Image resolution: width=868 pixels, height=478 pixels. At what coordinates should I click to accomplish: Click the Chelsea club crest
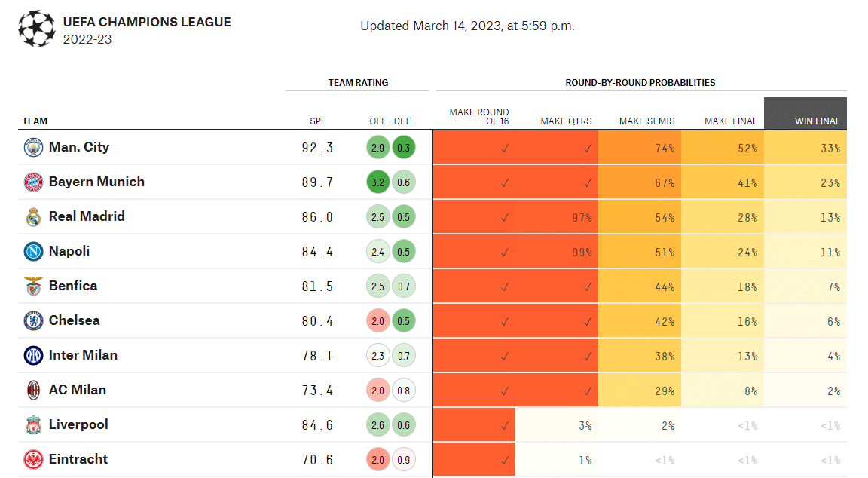coord(33,321)
